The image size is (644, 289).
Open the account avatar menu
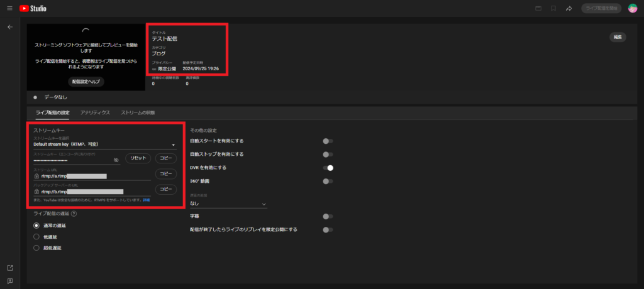tap(633, 8)
